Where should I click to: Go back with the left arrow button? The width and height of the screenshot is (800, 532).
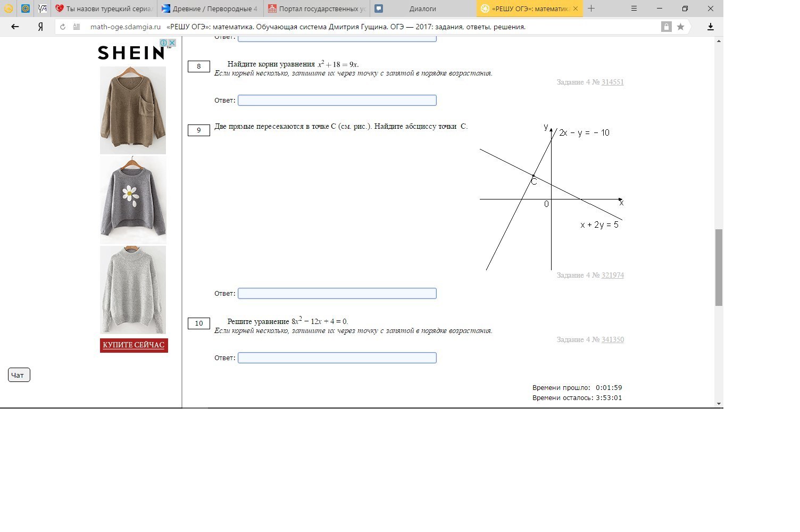pos(15,27)
